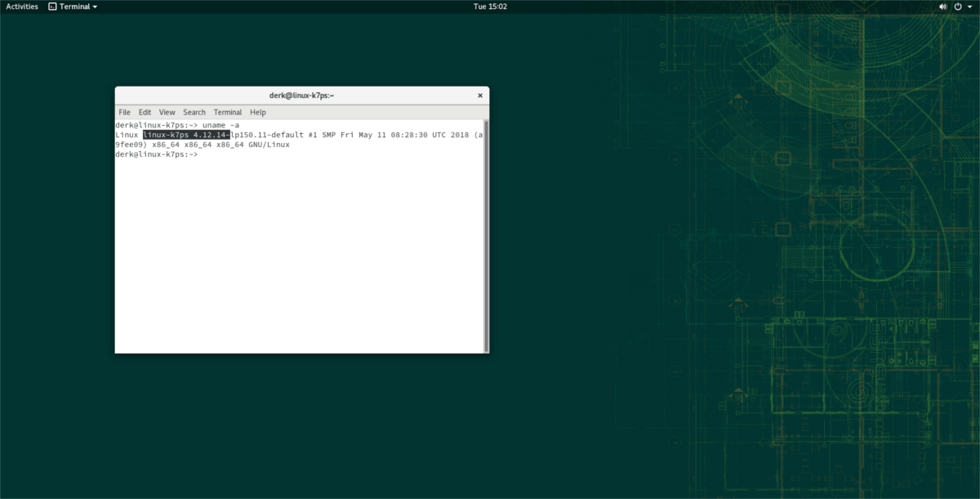
Task: Expand the system menu arrow
Action: (969, 7)
